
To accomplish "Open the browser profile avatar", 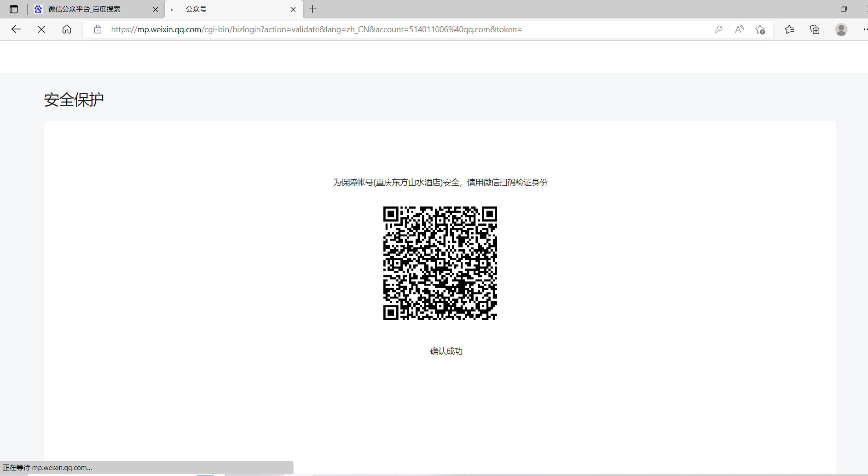I will 841,29.
